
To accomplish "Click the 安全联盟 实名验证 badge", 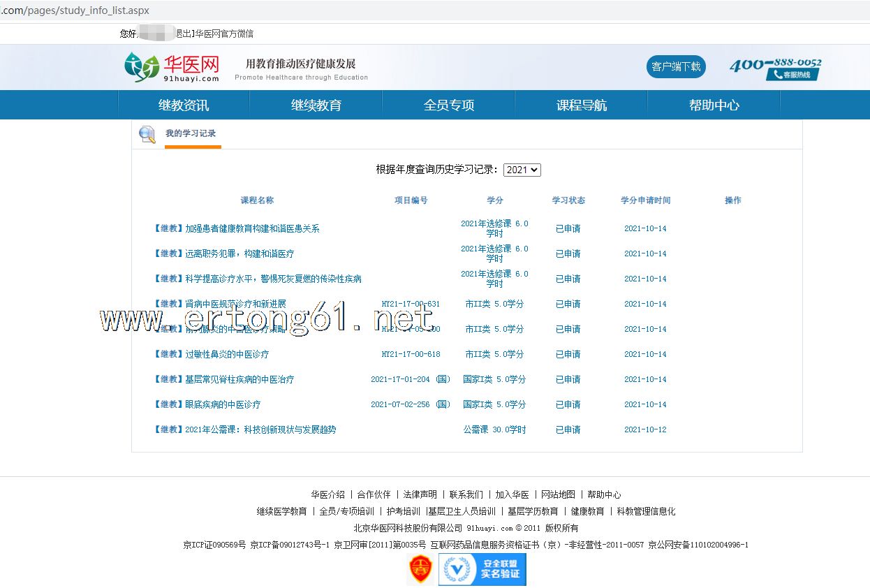I will coord(482,569).
